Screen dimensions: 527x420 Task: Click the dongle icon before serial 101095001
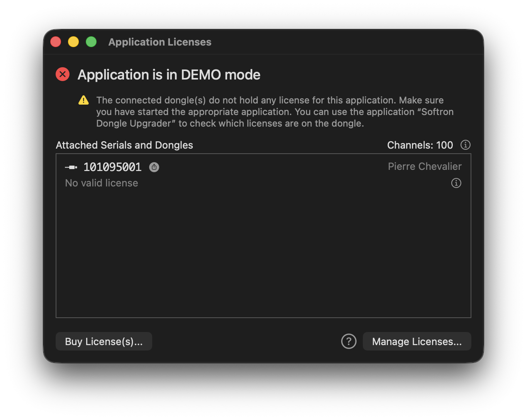tap(71, 167)
